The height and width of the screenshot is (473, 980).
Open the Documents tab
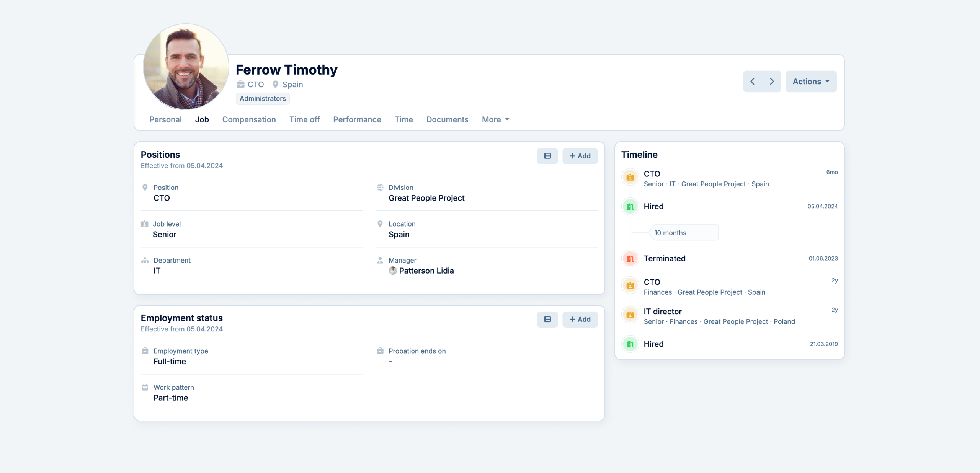pyautogui.click(x=447, y=119)
